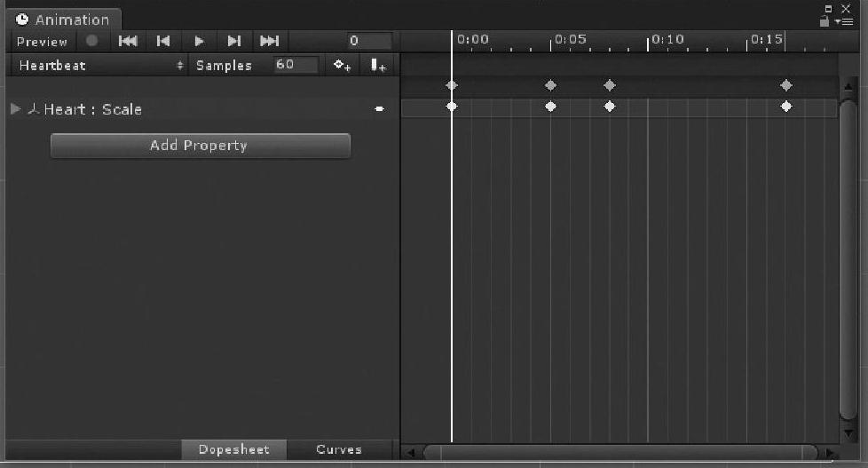This screenshot has width=868, height=468.
Task: Click the Add Property button
Action: click(x=201, y=146)
